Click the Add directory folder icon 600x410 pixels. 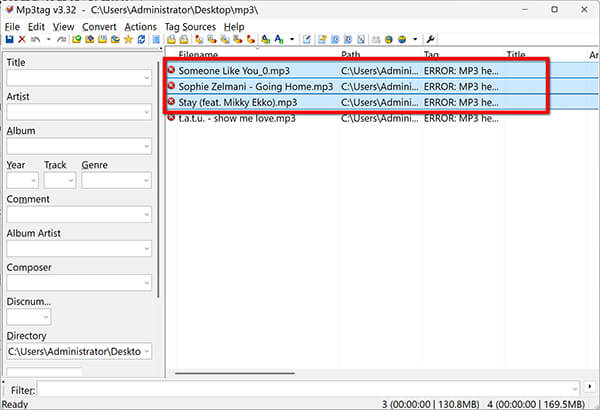[90, 39]
